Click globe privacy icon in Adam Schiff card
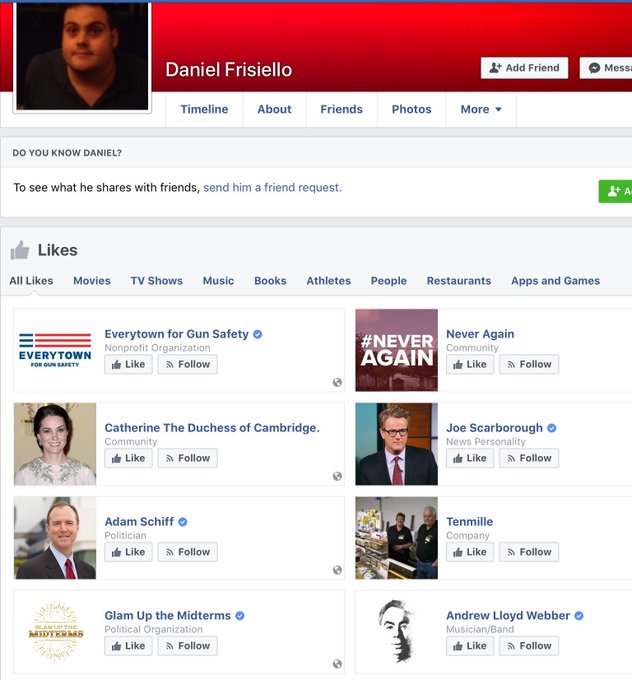Image resolution: width=632 pixels, height=680 pixels. [337, 570]
